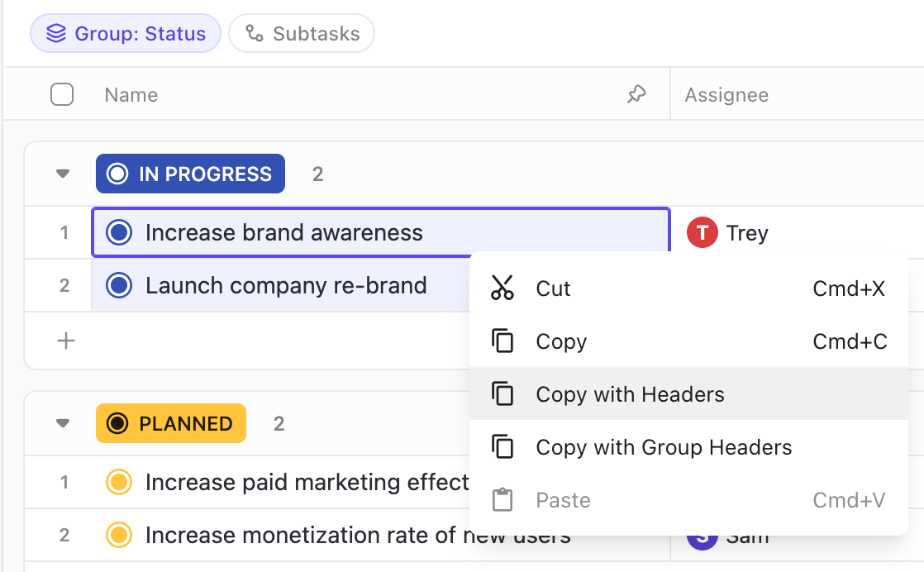Collapse the Planned group
Image resolution: width=924 pixels, height=572 pixels.
[63, 424]
